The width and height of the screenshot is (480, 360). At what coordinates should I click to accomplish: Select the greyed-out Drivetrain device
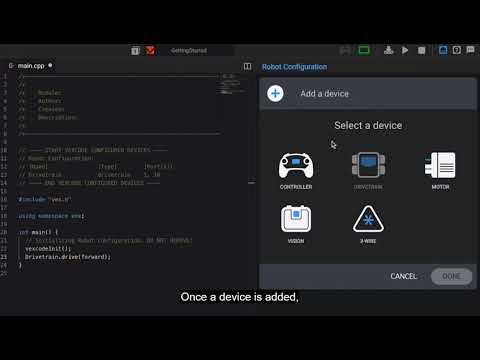coord(368,171)
